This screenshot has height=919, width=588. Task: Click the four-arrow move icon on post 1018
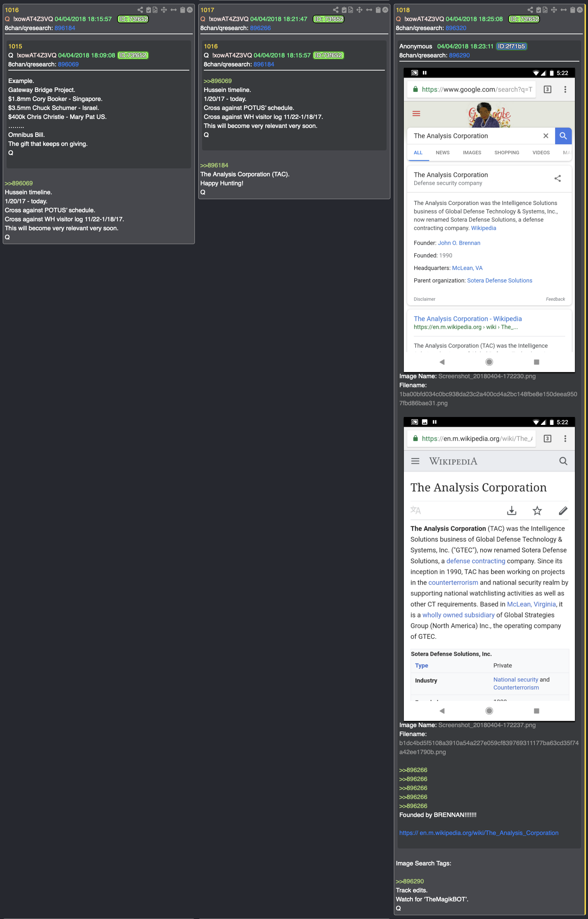(554, 10)
